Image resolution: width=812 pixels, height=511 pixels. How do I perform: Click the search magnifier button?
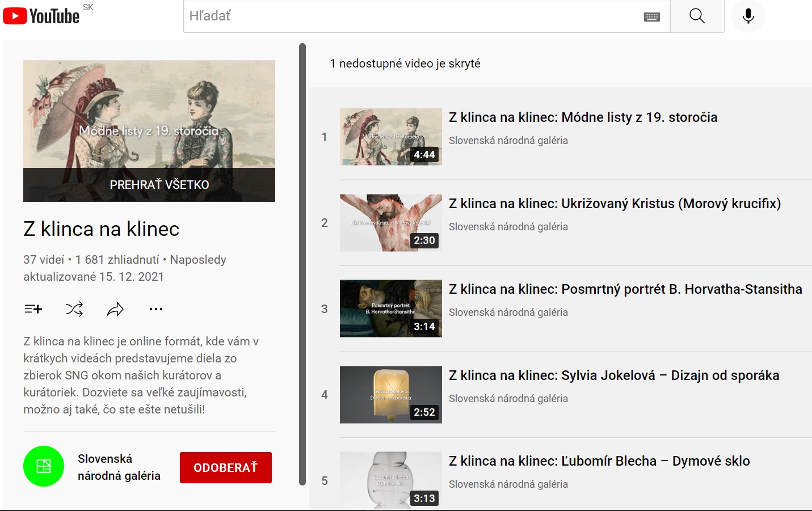point(697,16)
